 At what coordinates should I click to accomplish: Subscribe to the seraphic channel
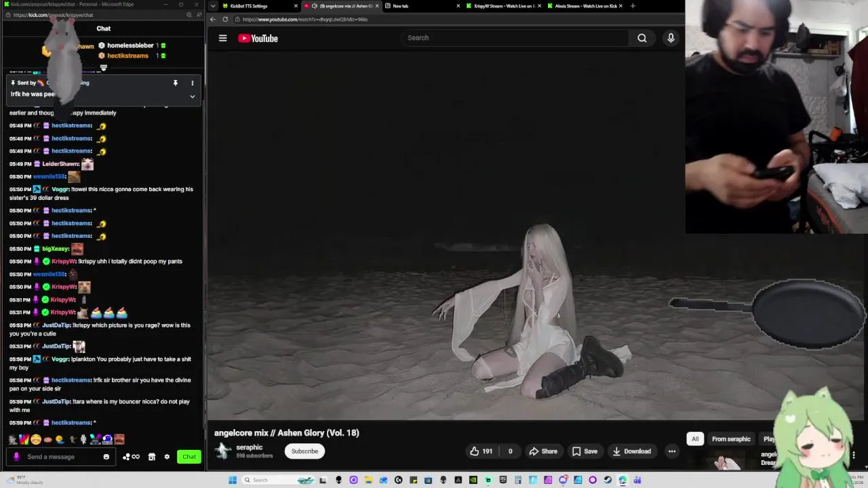(x=304, y=451)
